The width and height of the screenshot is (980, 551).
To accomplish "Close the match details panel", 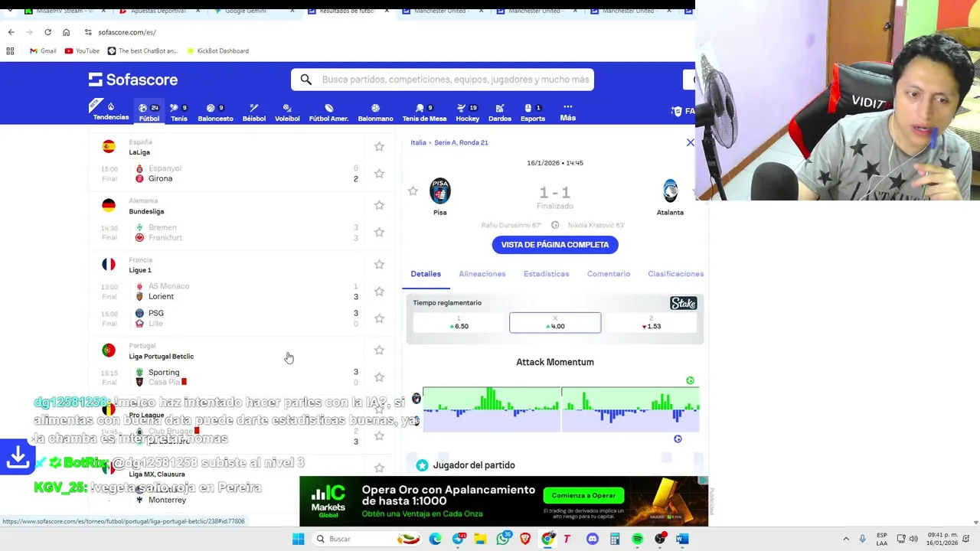I will pos(691,142).
